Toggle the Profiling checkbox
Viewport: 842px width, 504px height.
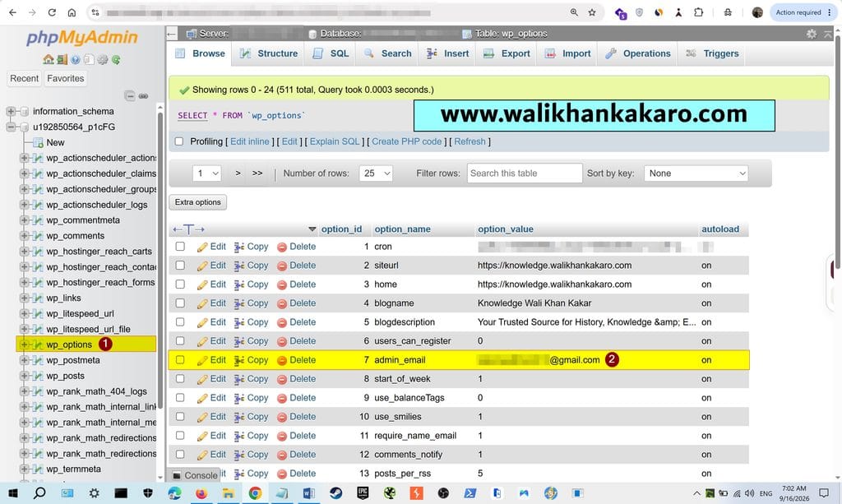[179, 141]
